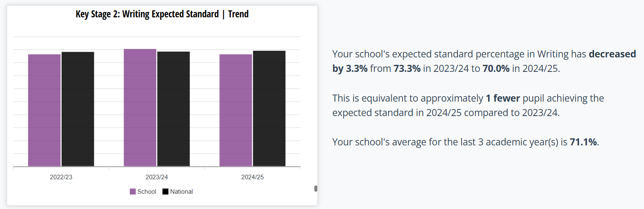Click the bold '1 fewer' text
This screenshot has width=644, height=209.
(503, 98)
